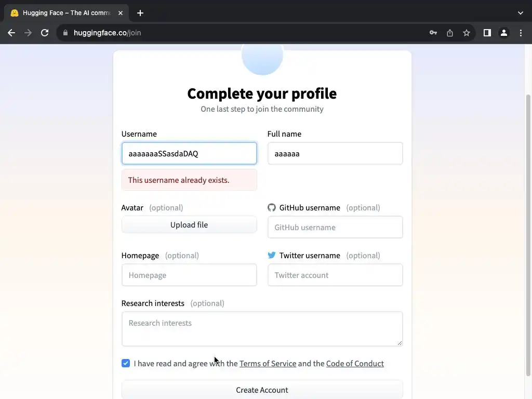This screenshot has height=399, width=532.
Task: Click the Twitter bird icon
Action: click(x=271, y=255)
